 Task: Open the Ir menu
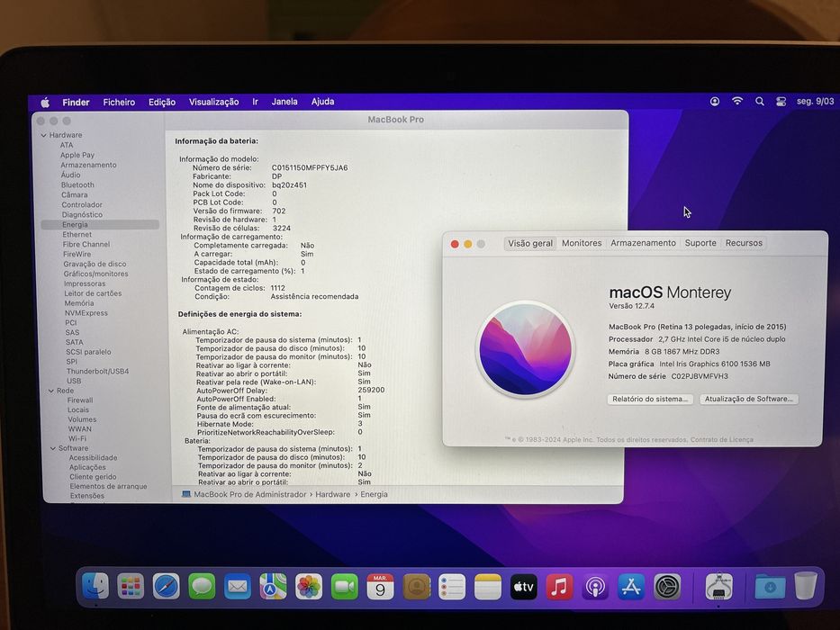click(x=255, y=102)
